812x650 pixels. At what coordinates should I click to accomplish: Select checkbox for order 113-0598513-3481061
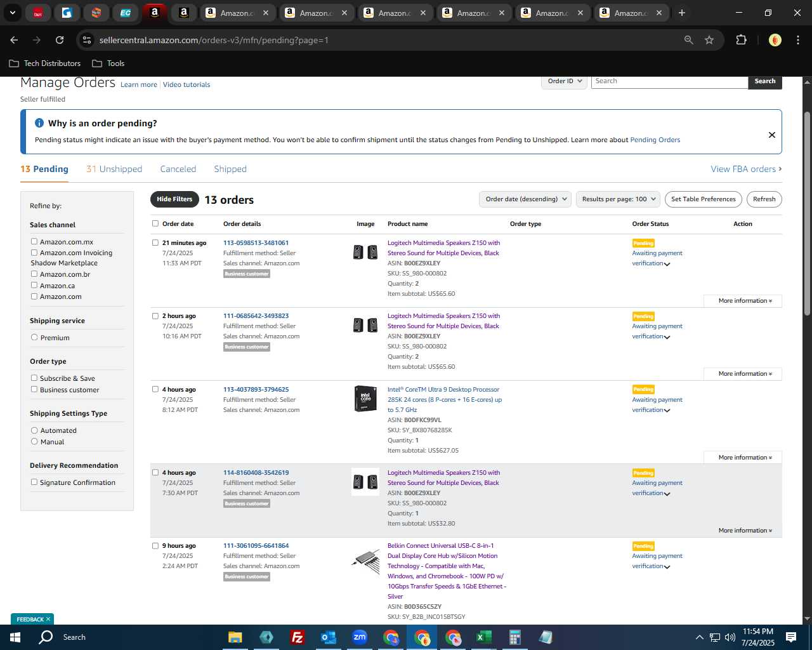click(x=155, y=242)
